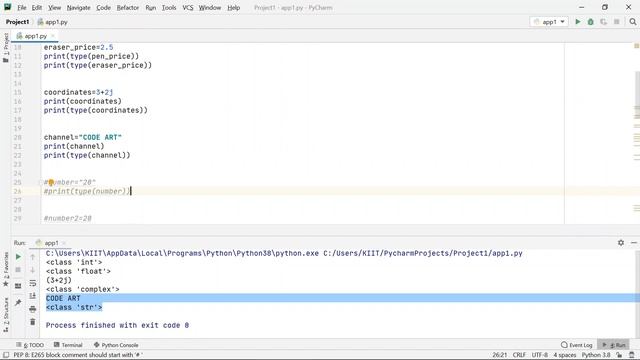The width and height of the screenshot is (640, 360).
Task: Close the app1.py editor tab
Action: pyautogui.click(x=53, y=36)
